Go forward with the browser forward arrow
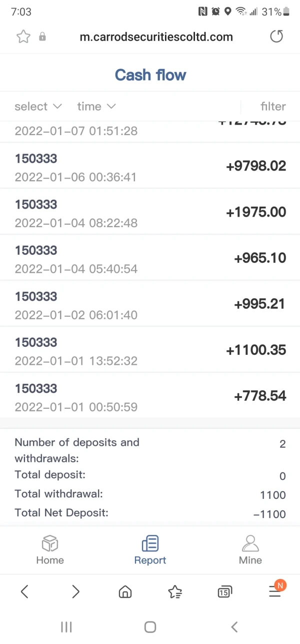300x644 pixels. [75, 592]
